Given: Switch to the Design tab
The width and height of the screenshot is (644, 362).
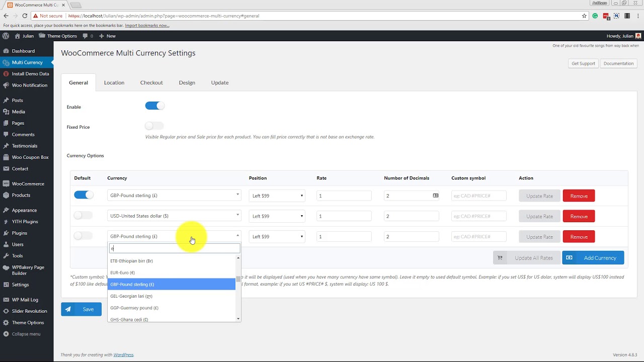Looking at the screenshot, I should (187, 82).
